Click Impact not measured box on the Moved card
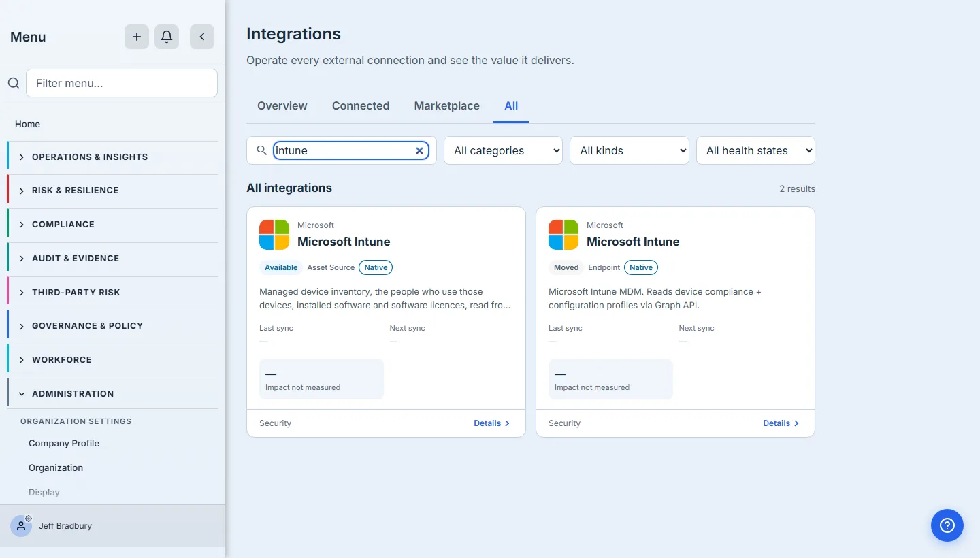Viewport: 980px width, 558px height. point(610,380)
